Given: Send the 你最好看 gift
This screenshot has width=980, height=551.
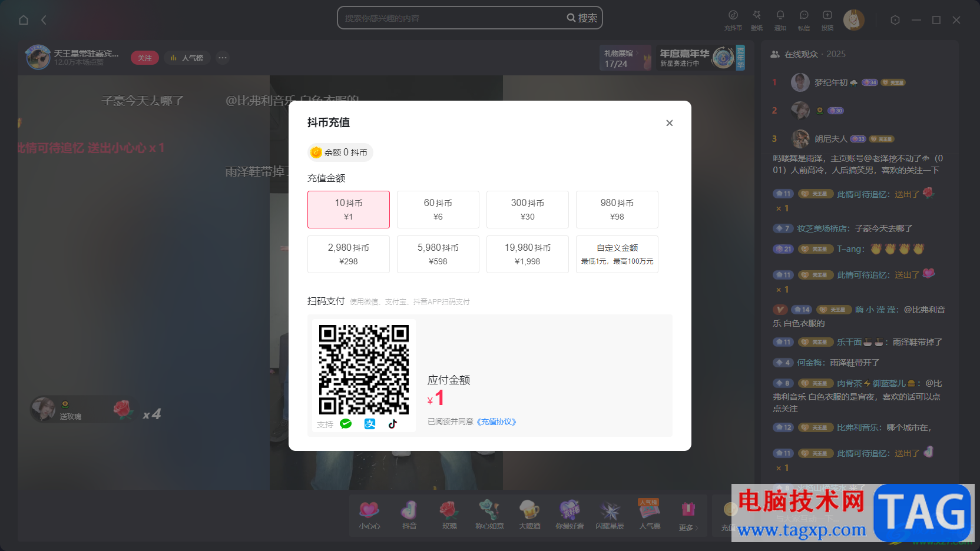Looking at the screenshot, I should click(x=570, y=515).
